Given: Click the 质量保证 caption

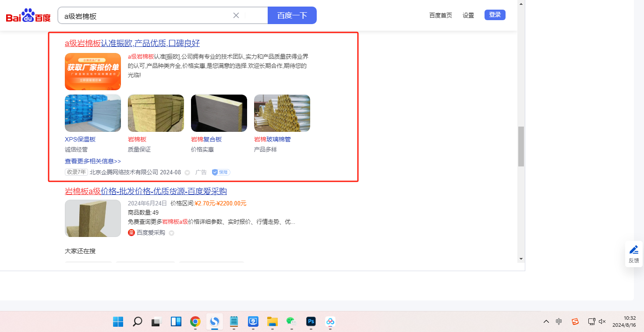Looking at the screenshot, I should [x=139, y=149].
